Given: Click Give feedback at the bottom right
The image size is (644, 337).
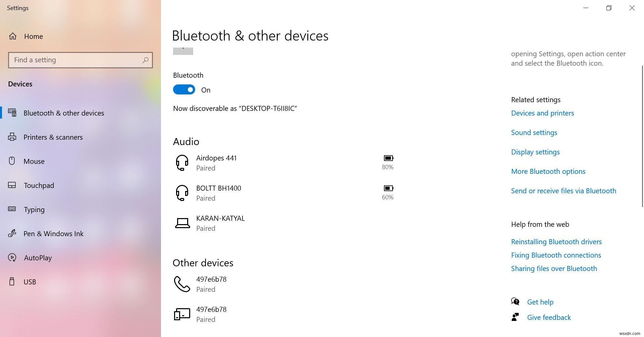Looking at the screenshot, I should pos(549,317).
